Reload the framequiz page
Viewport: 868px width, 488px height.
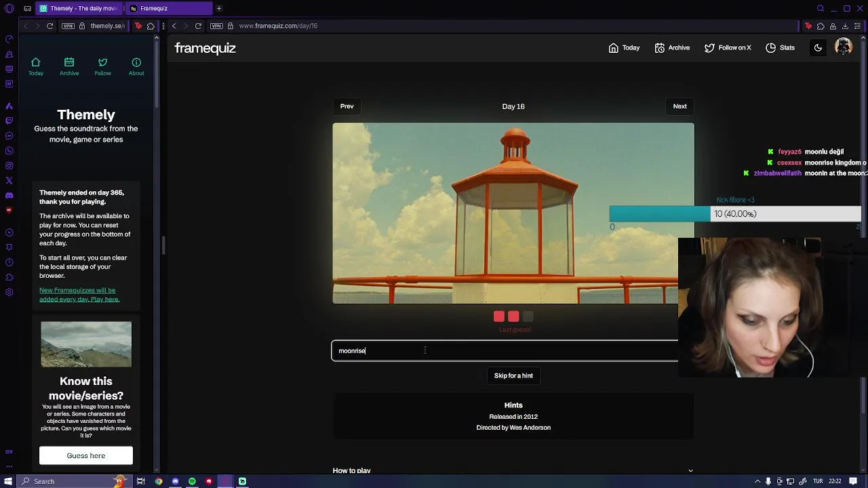click(198, 26)
